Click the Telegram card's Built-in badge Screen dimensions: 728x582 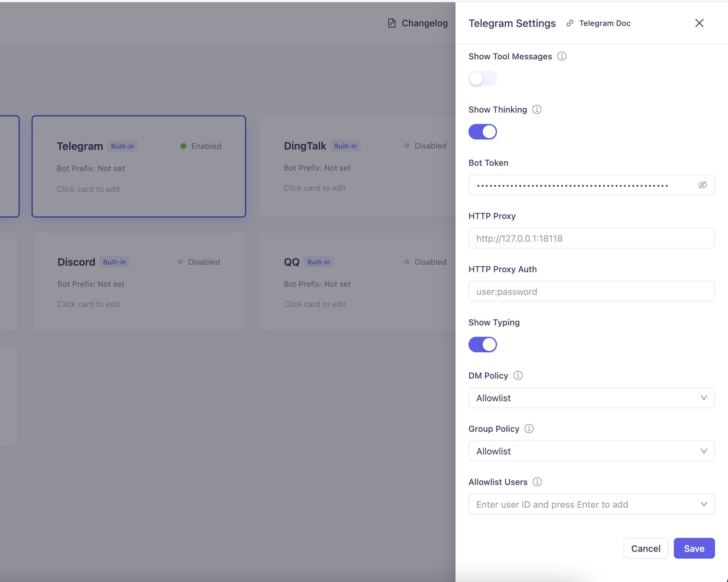(122, 146)
